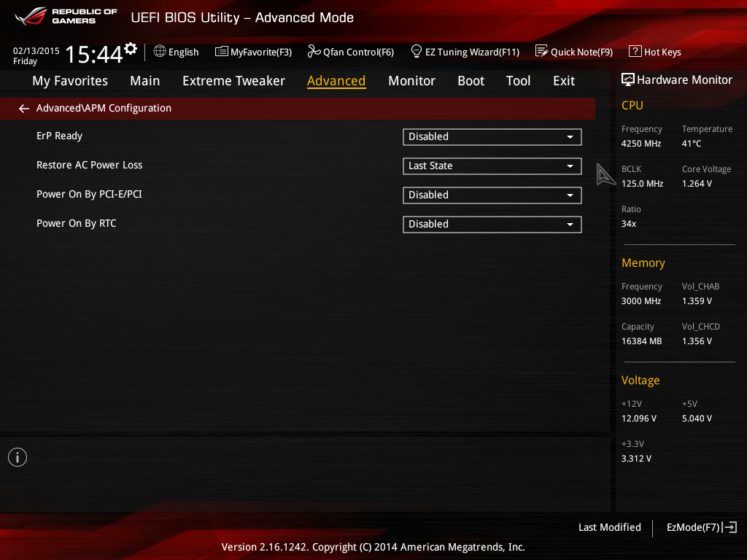Click the 1.359 V Vol_CHAB value
747x560 pixels.
697,301
